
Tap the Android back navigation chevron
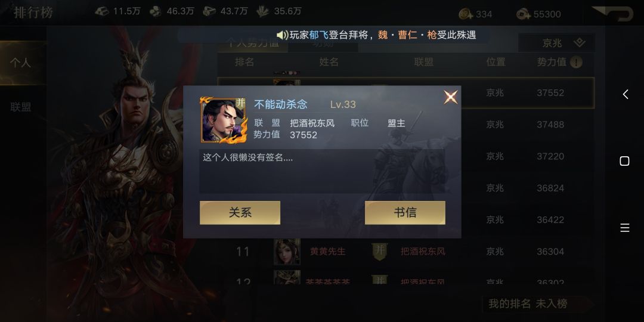(x=625, y=94)
